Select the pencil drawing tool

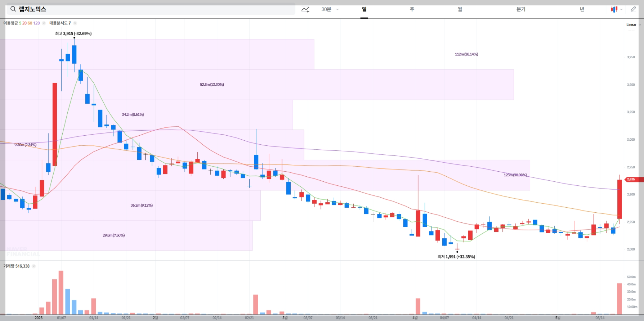[x=633, y=9]
